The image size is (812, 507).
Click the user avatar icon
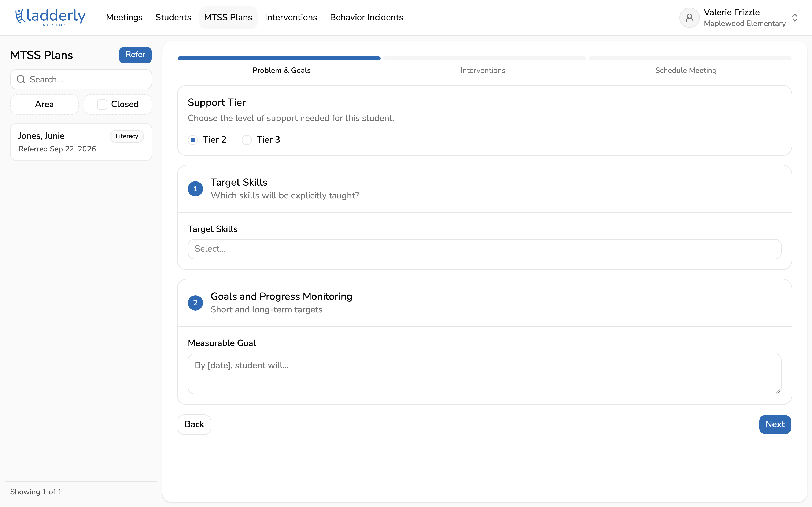[x=689, y=18]
